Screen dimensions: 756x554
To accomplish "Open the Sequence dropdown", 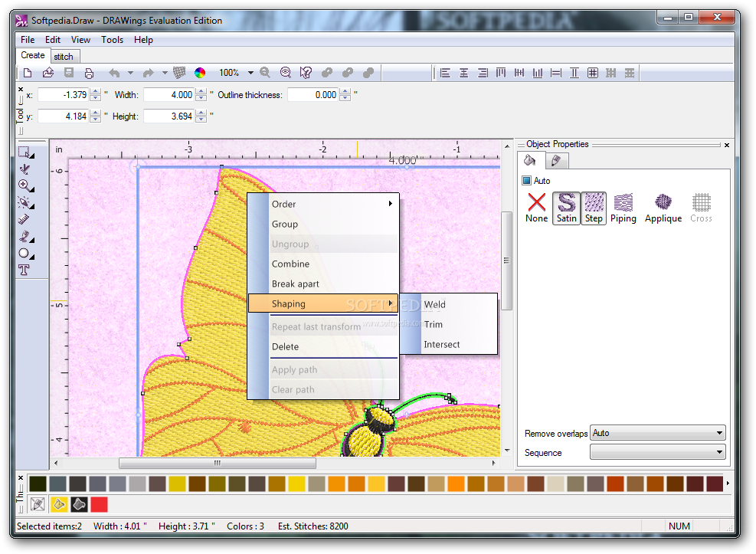I will pyautogui.click(x=658, y=452).
